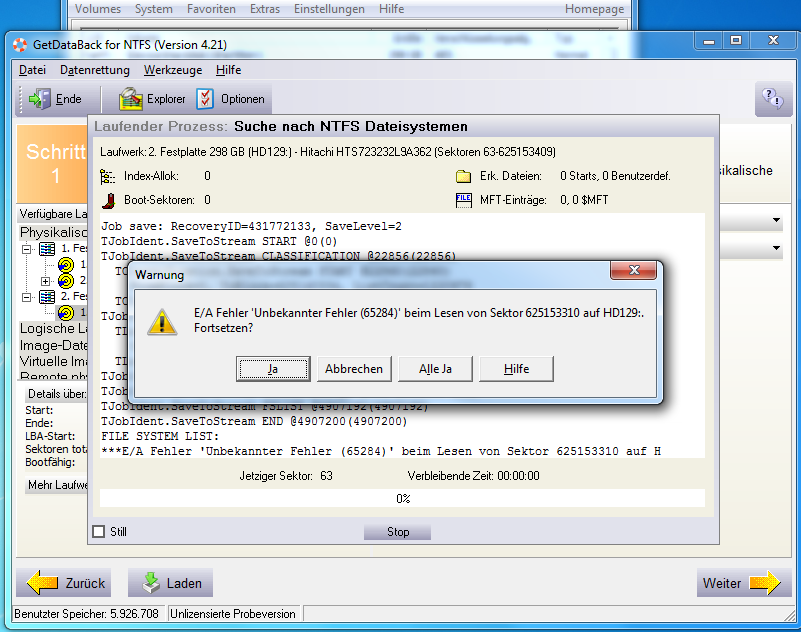
Task: Select Logische Laufwerke list entry
Action: pos(54,329)
